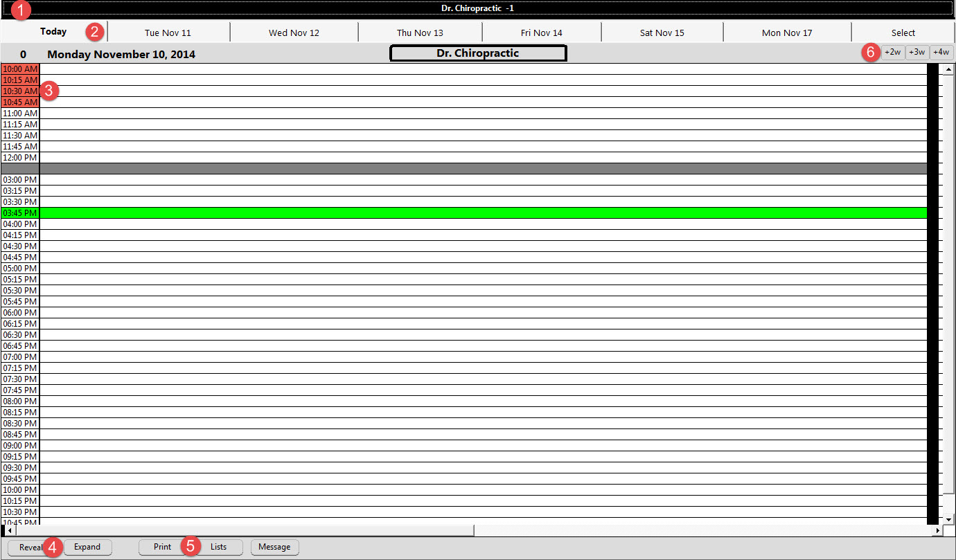
Task: Click the Dr. Chiropractic provider header box
Action: pyautogui.click(x=478, y=53)
